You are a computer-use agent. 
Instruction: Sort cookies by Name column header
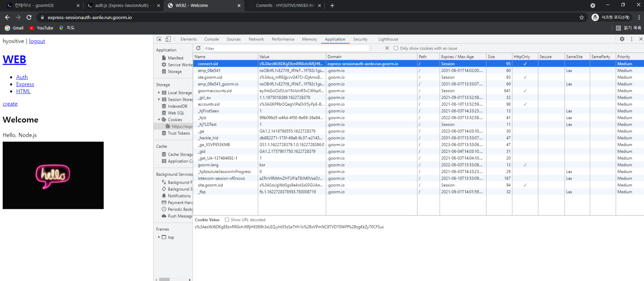point(226,57)
